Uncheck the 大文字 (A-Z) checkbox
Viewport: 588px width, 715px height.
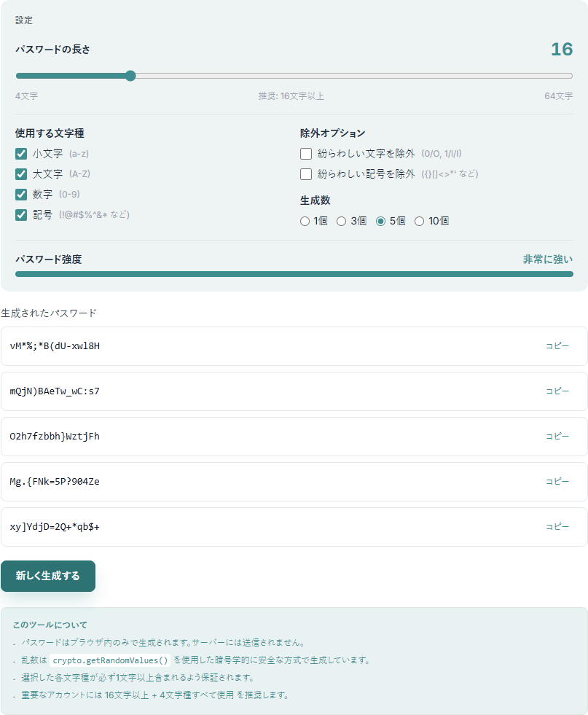tap(21, 173)
